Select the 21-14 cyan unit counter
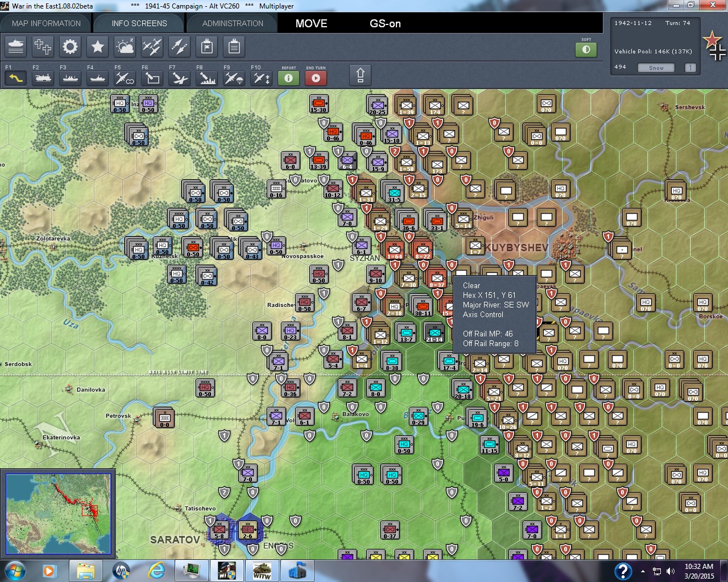 point(435,332)
